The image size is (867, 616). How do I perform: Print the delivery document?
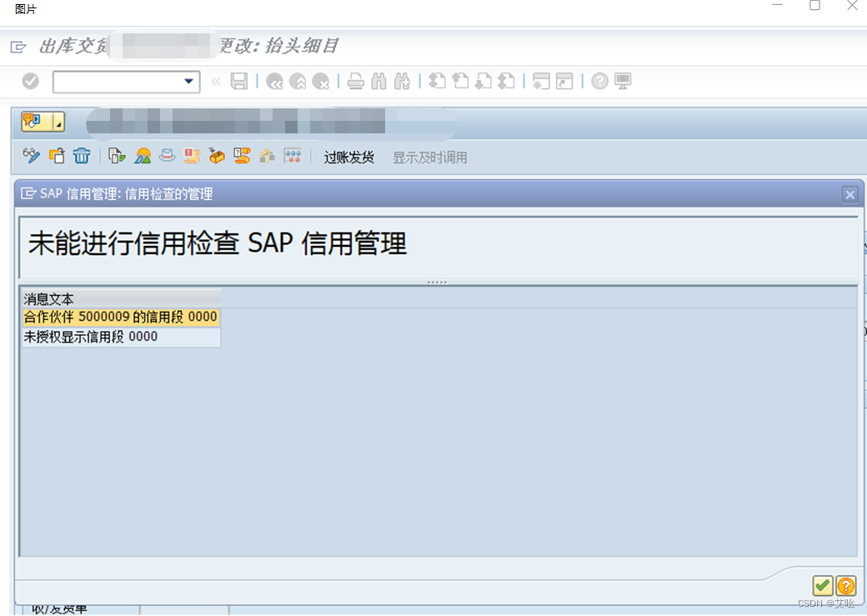point(354,81)
